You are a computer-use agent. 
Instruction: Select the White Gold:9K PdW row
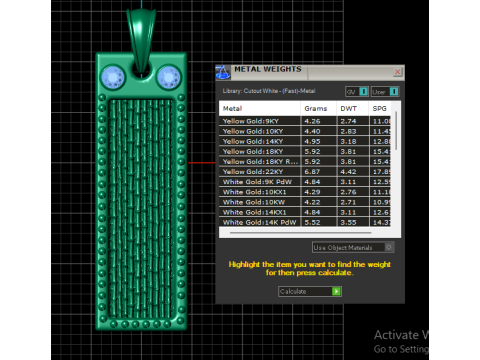pos(305,182)
